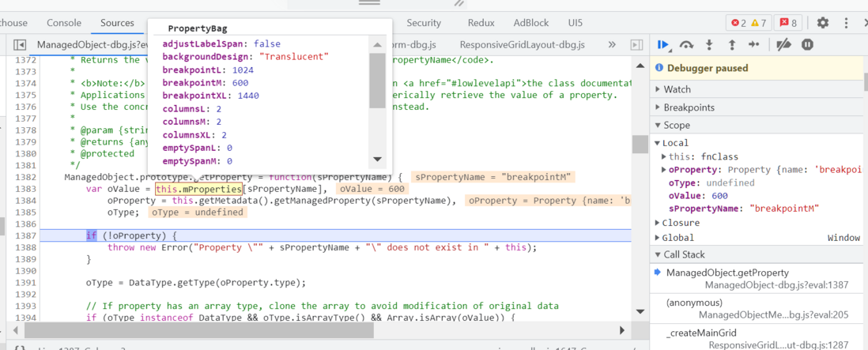Image resolution: width=868 pixels, height=350 pixels.
Task: Open the UI5 tab
Action: point(576,23)
